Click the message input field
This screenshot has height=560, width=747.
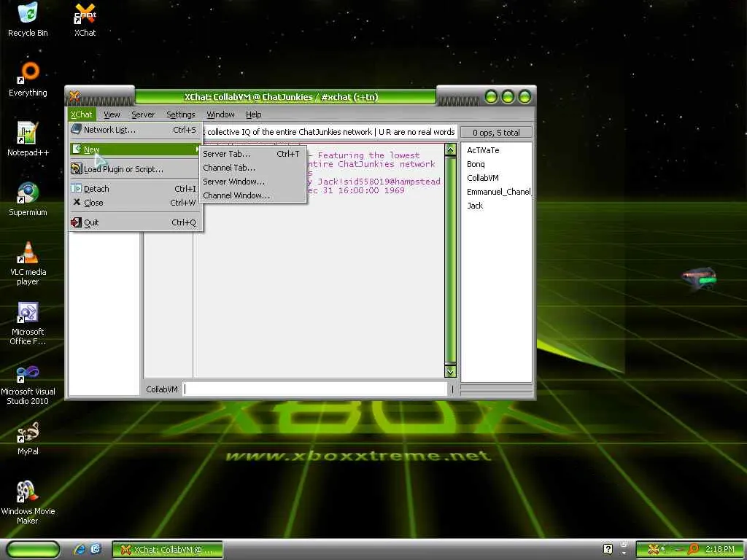click(315, 389)
